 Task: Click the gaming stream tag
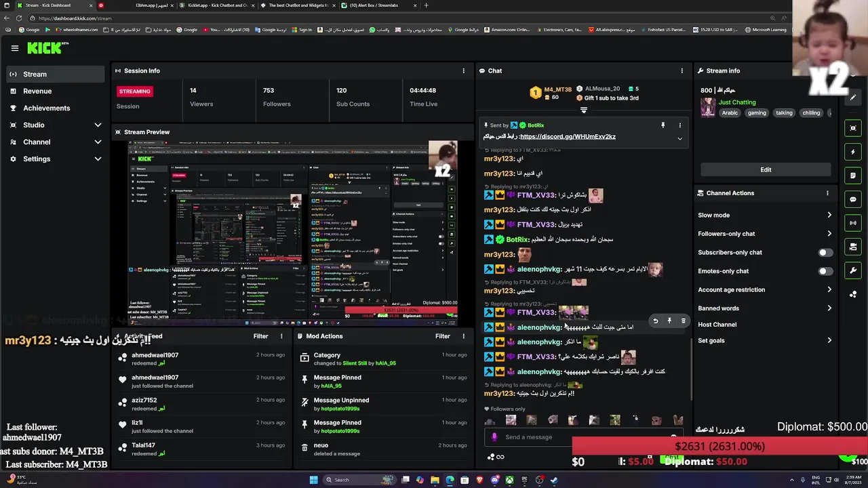[x=757, y=113]
